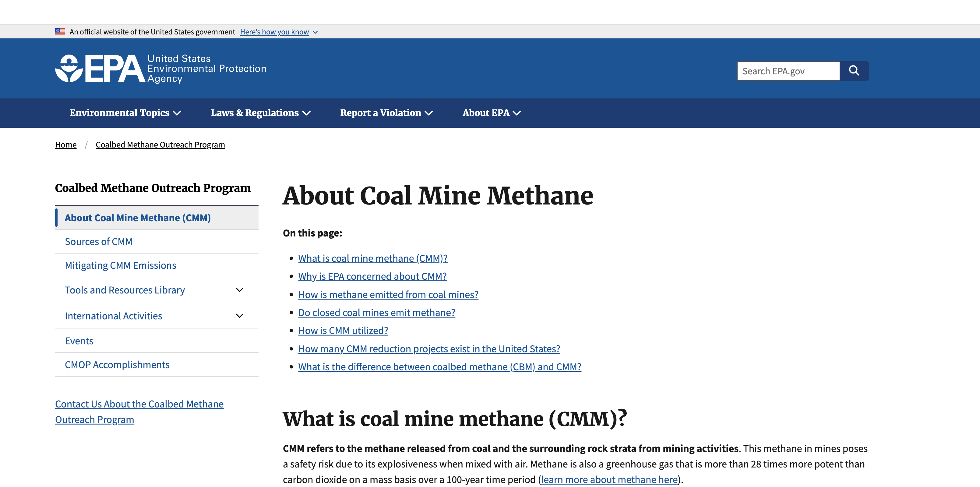This screenshot has height=487, width=980.
Task: Click 'learn more about methane here' link
Action: [609, 479]
